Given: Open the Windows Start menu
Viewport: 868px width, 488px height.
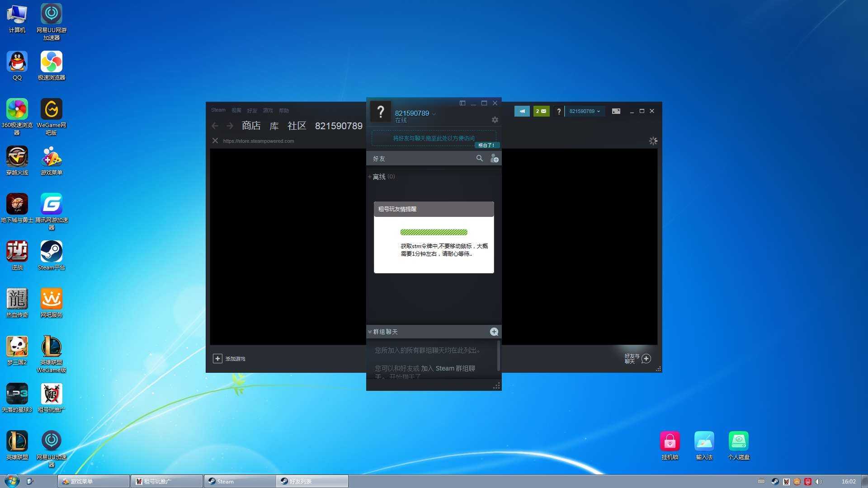Looking at the screenshot, I should point(12,481).
